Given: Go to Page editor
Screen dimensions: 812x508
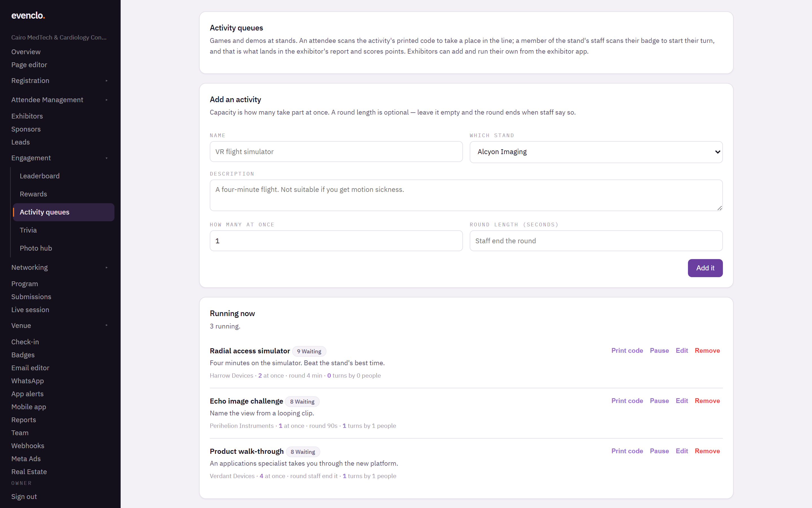Looking at the screenshot, I should click(29, 65).
